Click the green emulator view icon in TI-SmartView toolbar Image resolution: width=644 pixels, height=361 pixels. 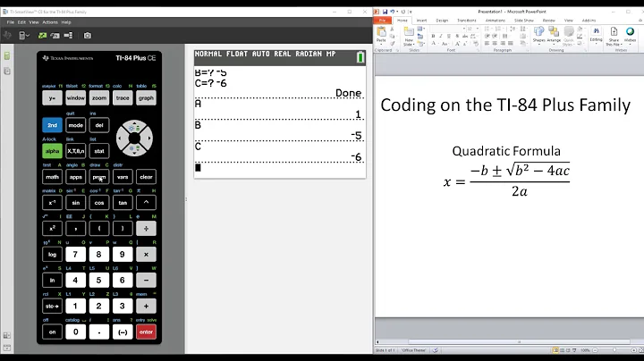coord(42,36)
